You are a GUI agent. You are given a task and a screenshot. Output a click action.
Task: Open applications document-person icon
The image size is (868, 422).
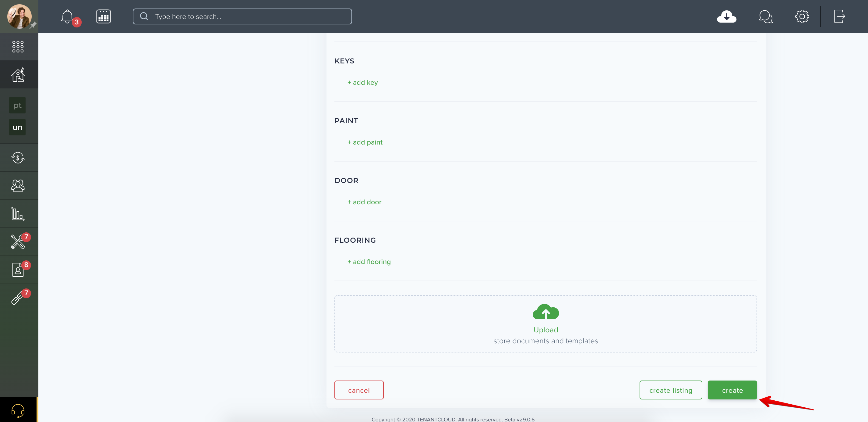(x=18, y=270)
